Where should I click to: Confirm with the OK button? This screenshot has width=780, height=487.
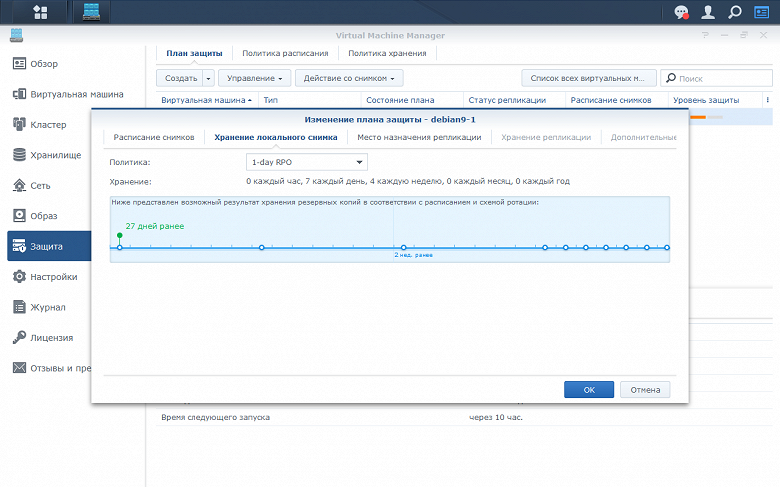(x=589, y=390)
